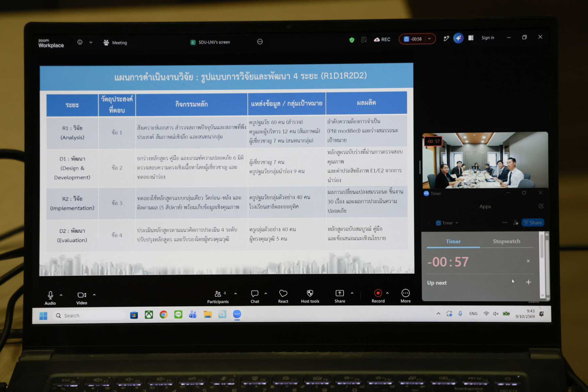
Task: Switch to the Stopwatch tab
Action: tap(506, 241)
